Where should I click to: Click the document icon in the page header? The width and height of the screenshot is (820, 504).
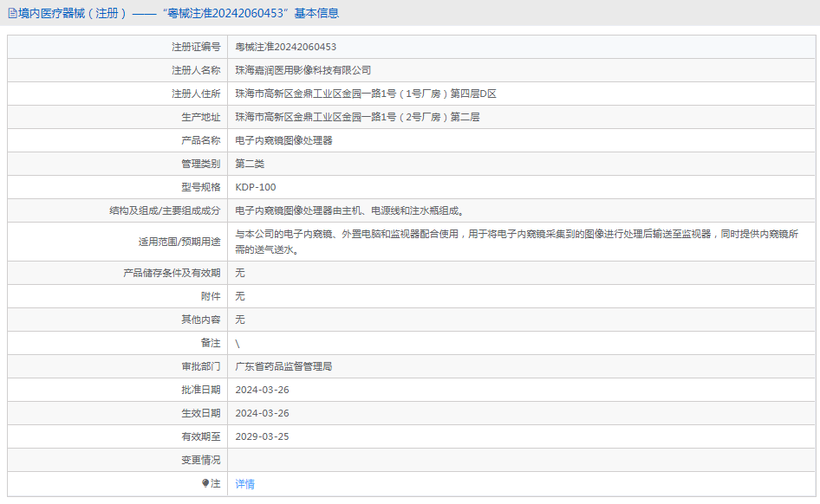(12, 13)
